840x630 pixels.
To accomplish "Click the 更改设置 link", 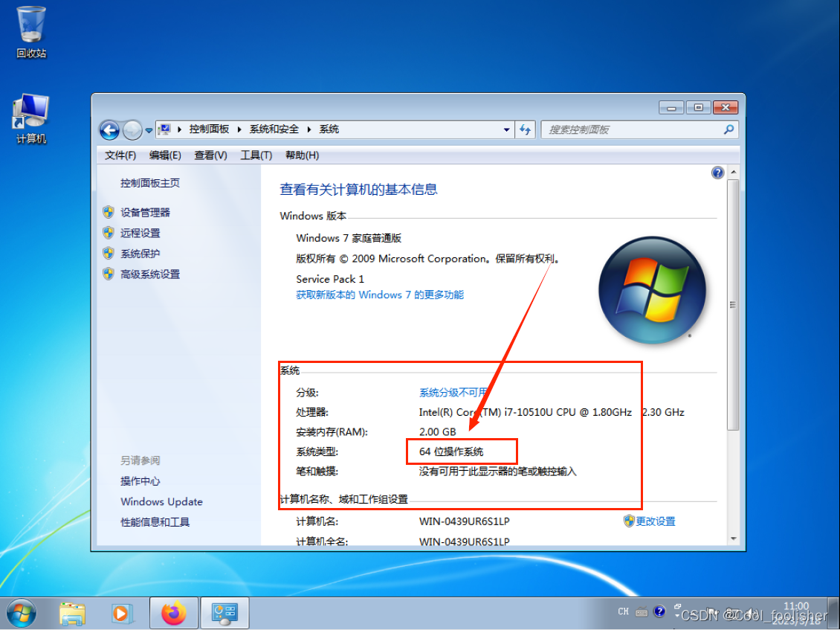I will [655, 521].
